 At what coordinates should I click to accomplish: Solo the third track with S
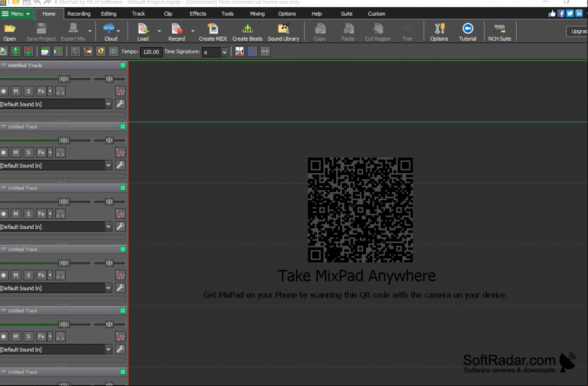[x=29, y=214]
